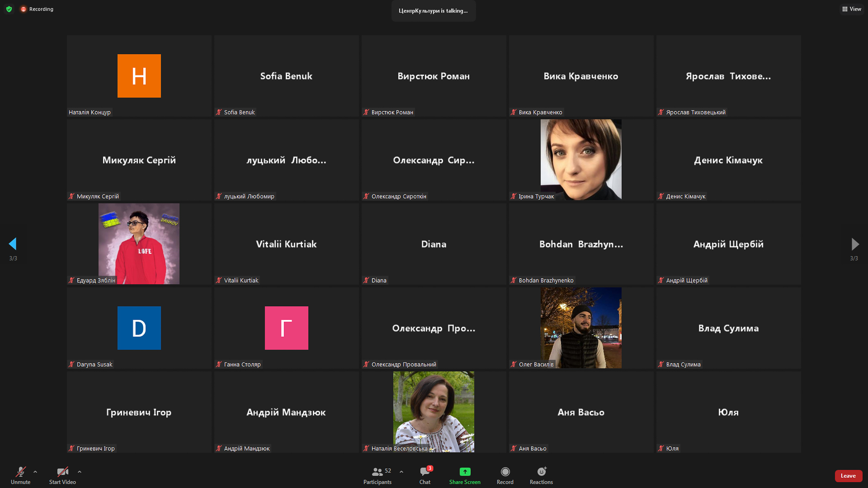Go to the next gallery page (right arrow)

pos(855,244)
